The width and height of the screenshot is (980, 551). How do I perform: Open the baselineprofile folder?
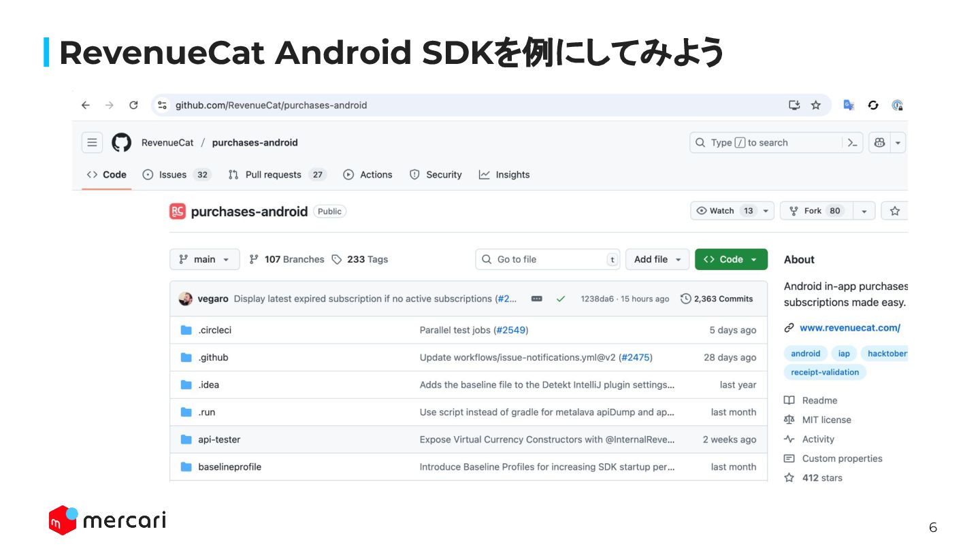tap(230, 467)
